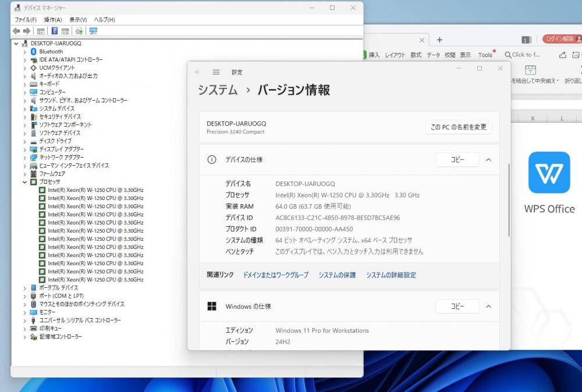This screenshot has height=392, width=582.
Task: Open the 操作(A) menu
Action: coord(53,20)
